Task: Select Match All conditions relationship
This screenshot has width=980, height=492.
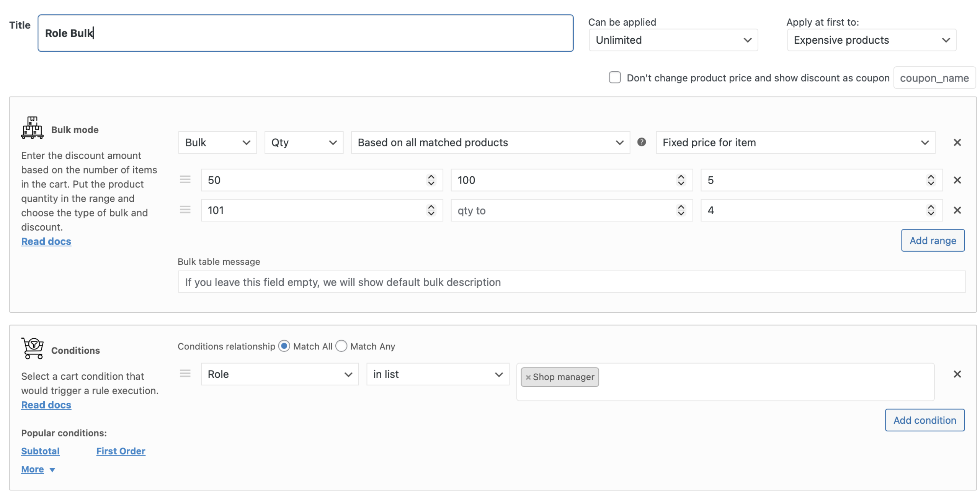Action: (x=284, y=346)
